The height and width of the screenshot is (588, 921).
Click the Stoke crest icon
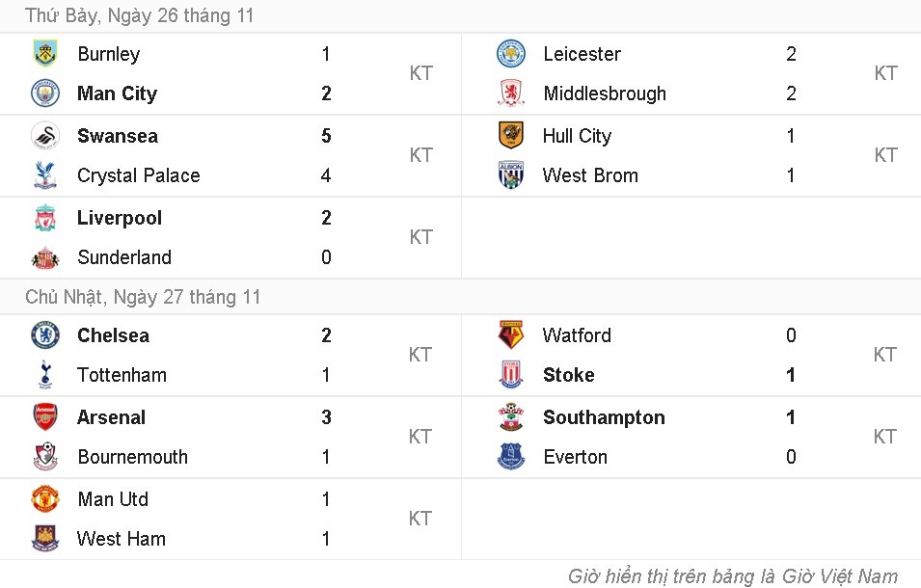pos(509,374)
